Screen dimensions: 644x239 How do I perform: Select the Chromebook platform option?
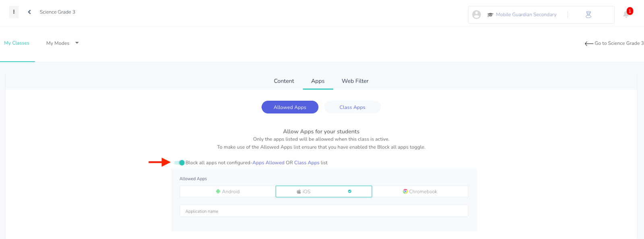point(420,192)
